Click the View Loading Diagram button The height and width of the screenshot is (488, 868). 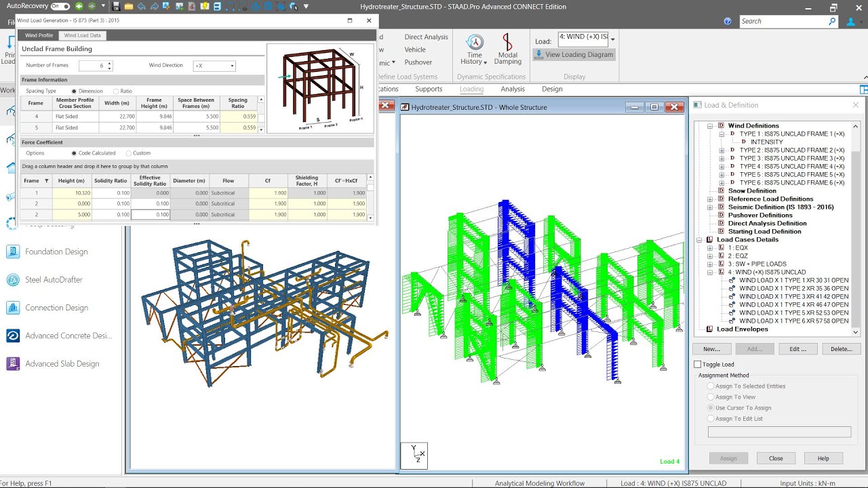click(574, 54)
